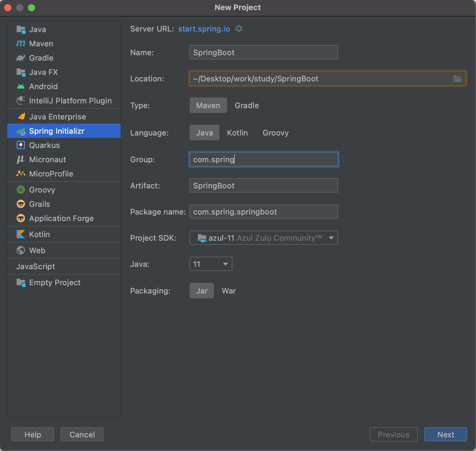
Task: Click the Empty Project folder icon
Action: 21,283
